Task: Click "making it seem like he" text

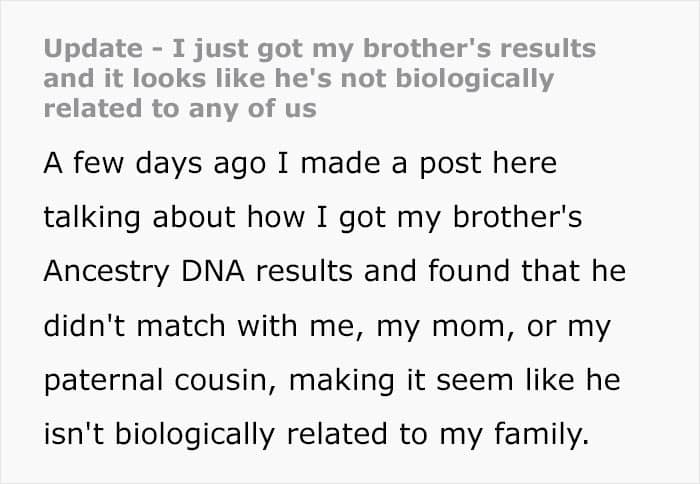Action: coord(454,380)
